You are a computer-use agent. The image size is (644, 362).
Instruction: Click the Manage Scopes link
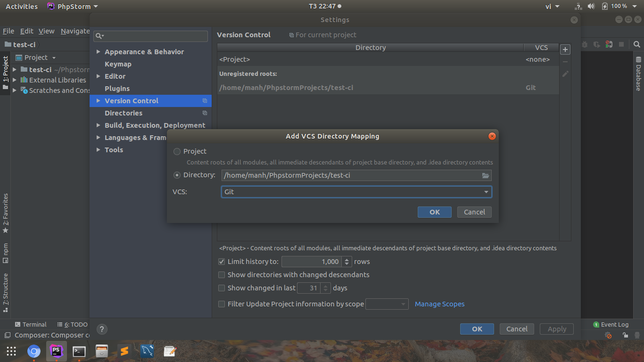[x=439, y=304]
